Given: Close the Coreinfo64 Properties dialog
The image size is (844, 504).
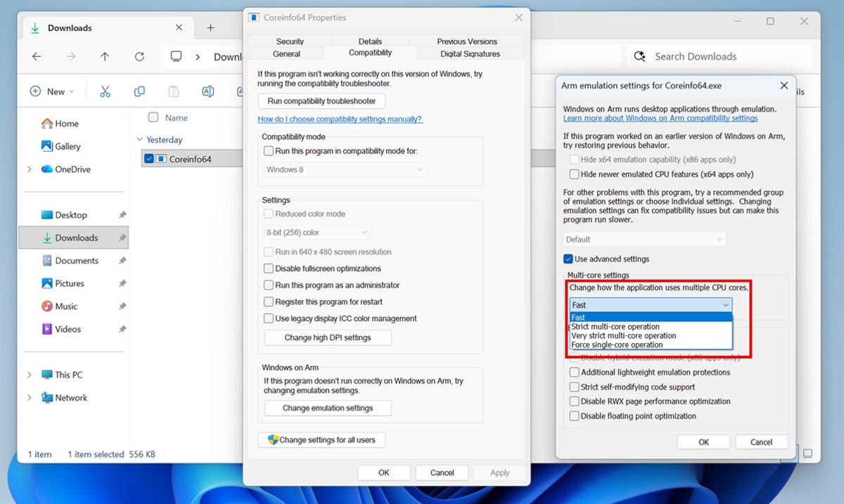Looking at the screenshot, I should [x=519, y=18].
